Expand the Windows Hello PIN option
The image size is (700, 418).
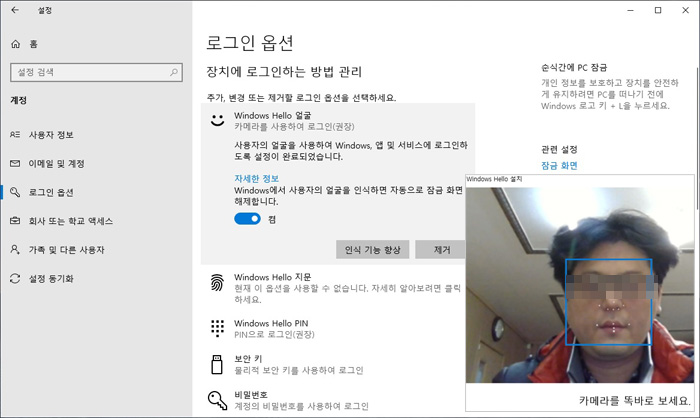point(338,329)
